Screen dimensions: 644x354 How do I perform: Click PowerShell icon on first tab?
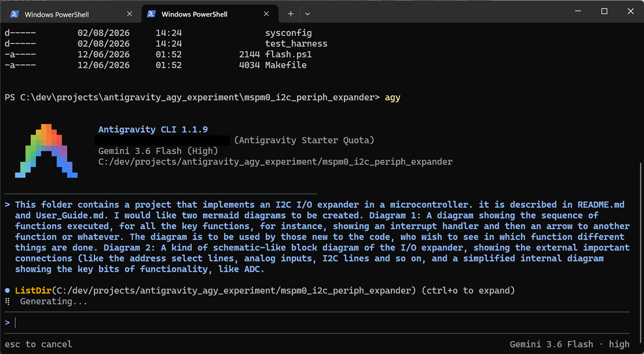[x=15, y=14]
